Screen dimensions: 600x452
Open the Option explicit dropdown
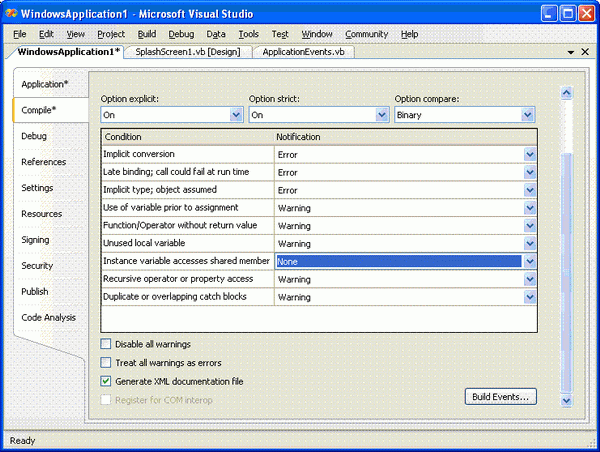pos(236,114)
